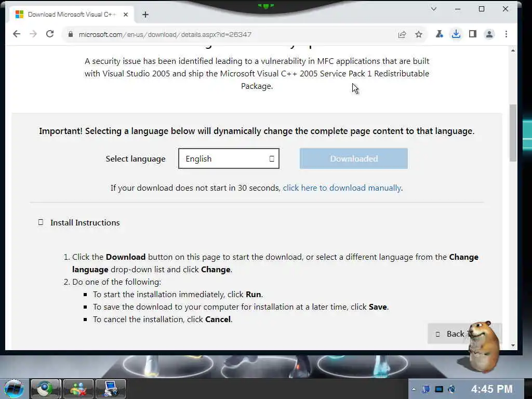Viewport: 532px width, 399px height.
Task: Click the browser forward arrow
Action: [33, 34]
